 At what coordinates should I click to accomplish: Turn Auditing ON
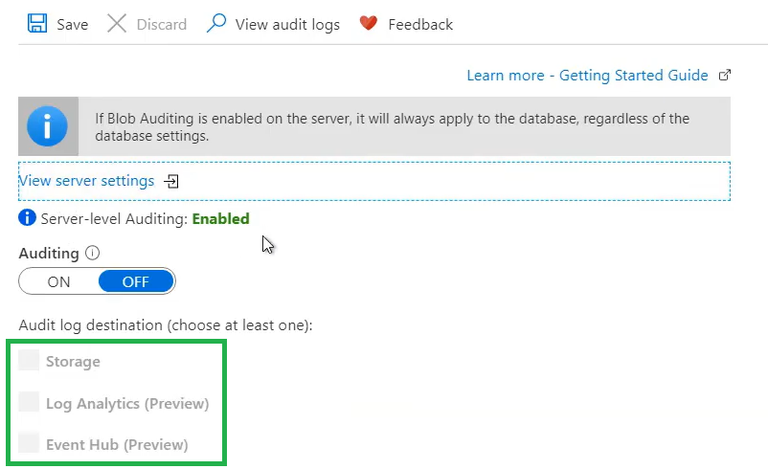click(59, 282)
